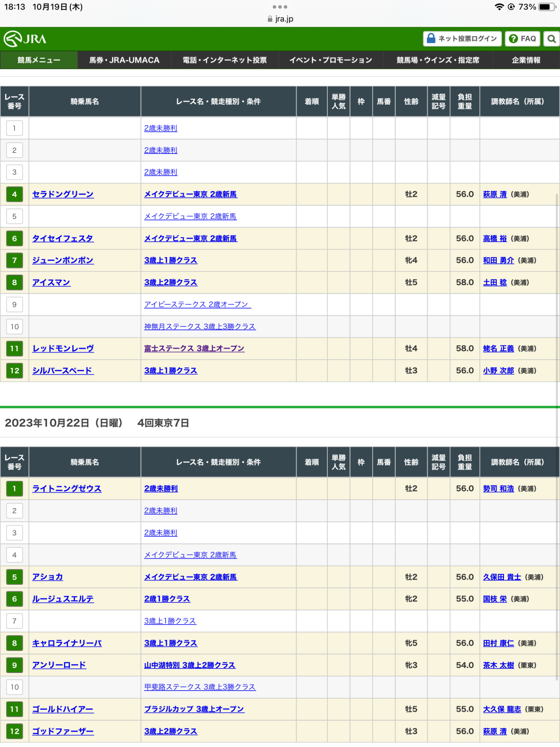
Task: Open the 競馬メニュー menu
Action: pyautogui.click(x=39, y=60)
